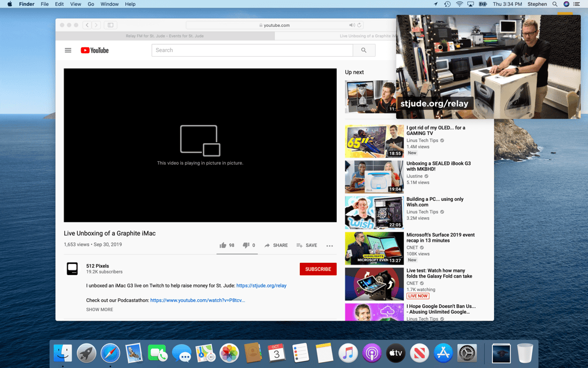Show the Safari sidebar
The height and width of the screenshot is (368, 588).
point(111,25)
